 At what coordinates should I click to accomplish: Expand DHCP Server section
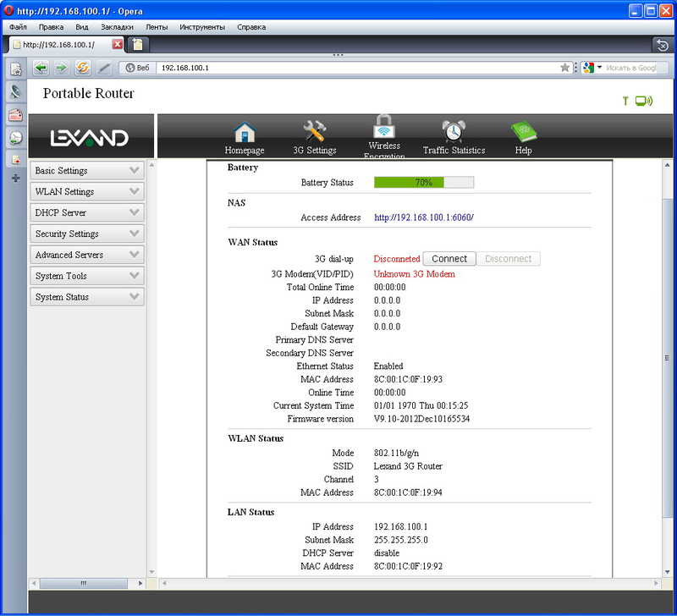(x=87, y=213)
